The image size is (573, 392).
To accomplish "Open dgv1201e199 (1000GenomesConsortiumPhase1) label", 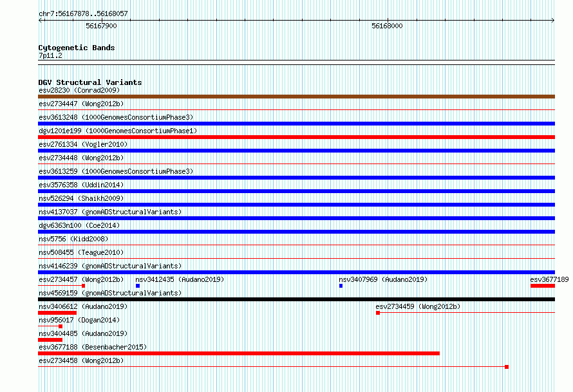I will [x=118, y=131].
